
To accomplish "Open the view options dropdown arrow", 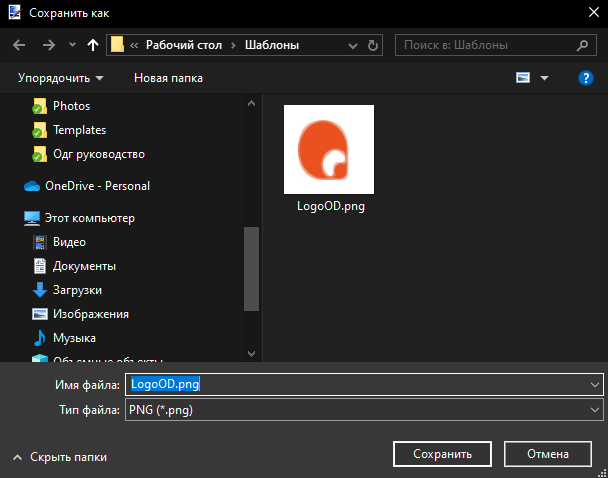I will (x=544, y=78).
